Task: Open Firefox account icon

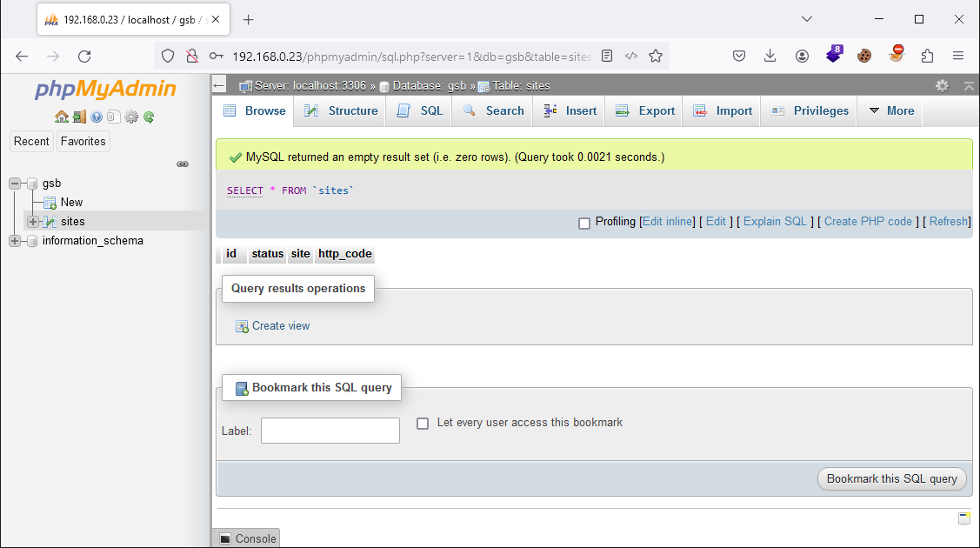Action: 802,57
